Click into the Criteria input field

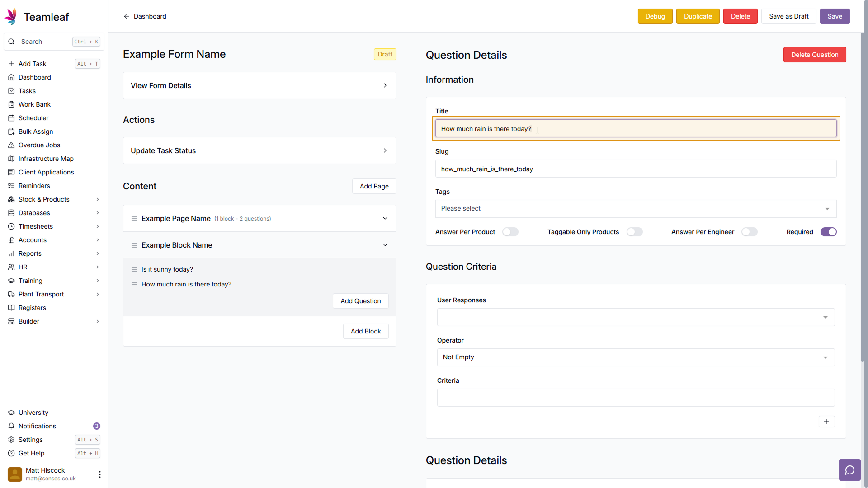(x=635, y=398)
